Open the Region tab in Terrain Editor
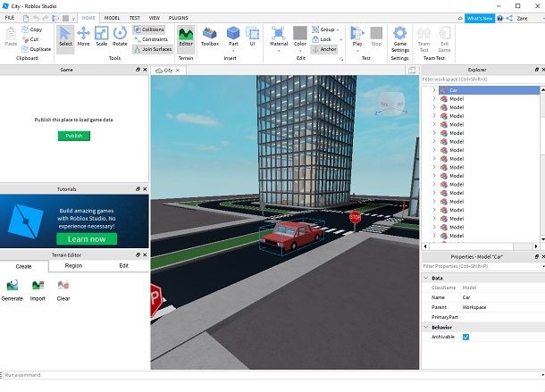This screenshot has height=392, width=545. tap(73, 265)
